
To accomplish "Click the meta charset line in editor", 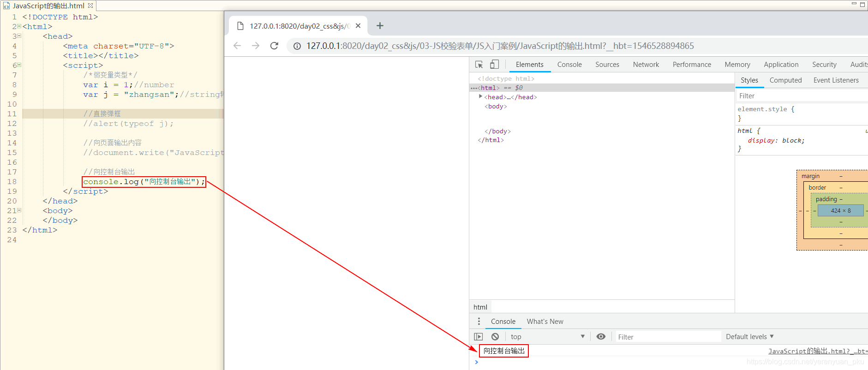I will pyautogui.click(x=119, y=46).
